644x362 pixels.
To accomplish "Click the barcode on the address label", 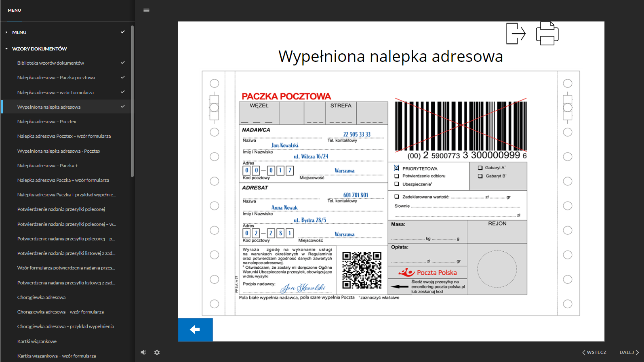I will click(461, 126).
